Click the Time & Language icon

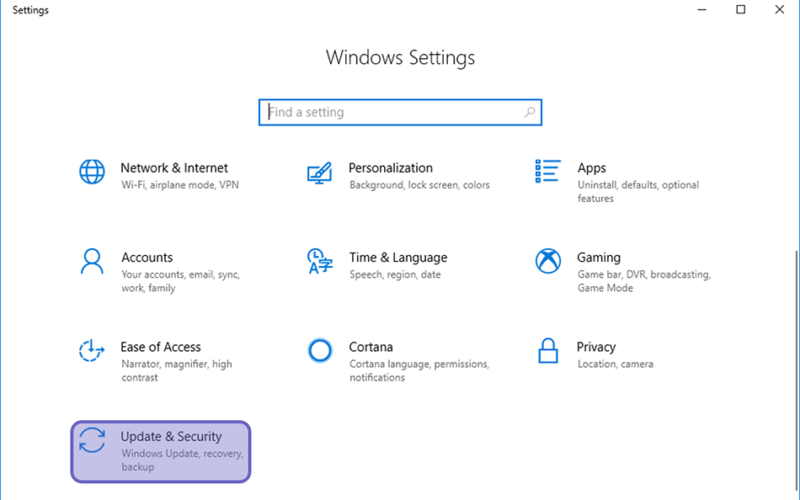point(320,261)
